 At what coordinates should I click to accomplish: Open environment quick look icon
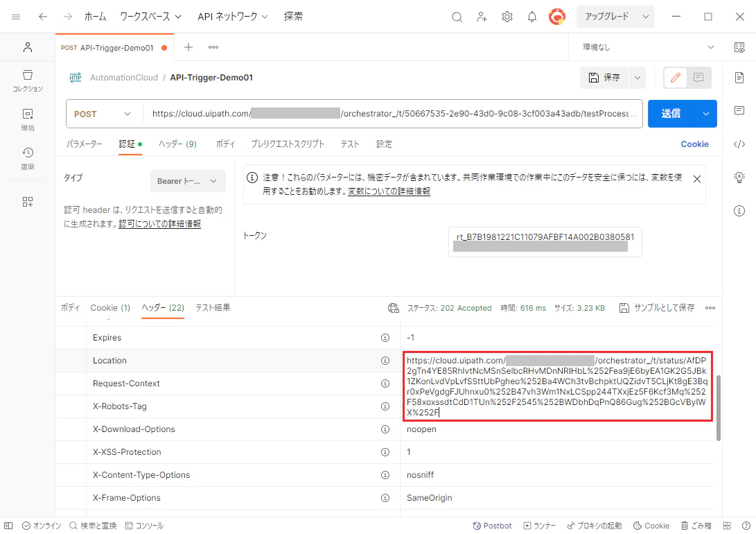[739, 46]
